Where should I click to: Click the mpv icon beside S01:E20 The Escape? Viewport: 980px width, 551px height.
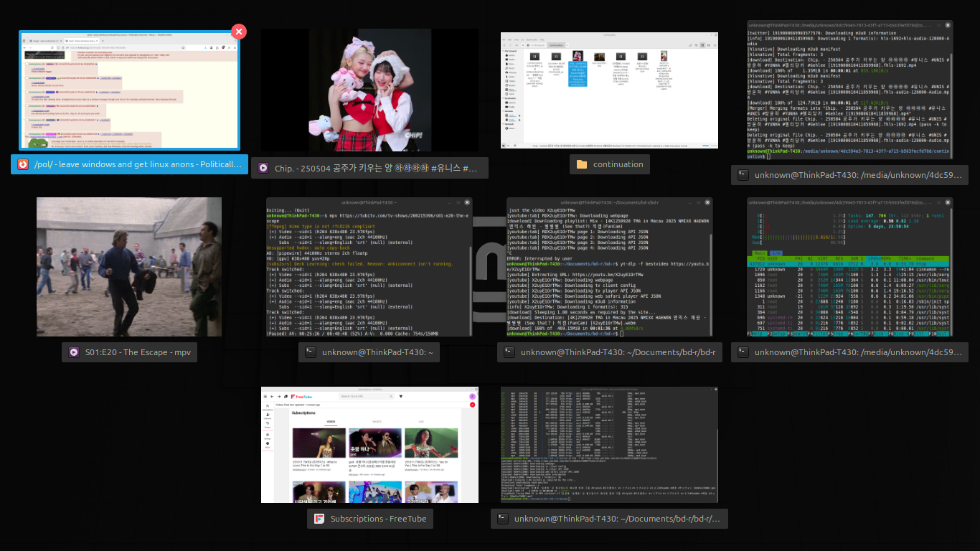click(73, 352)
